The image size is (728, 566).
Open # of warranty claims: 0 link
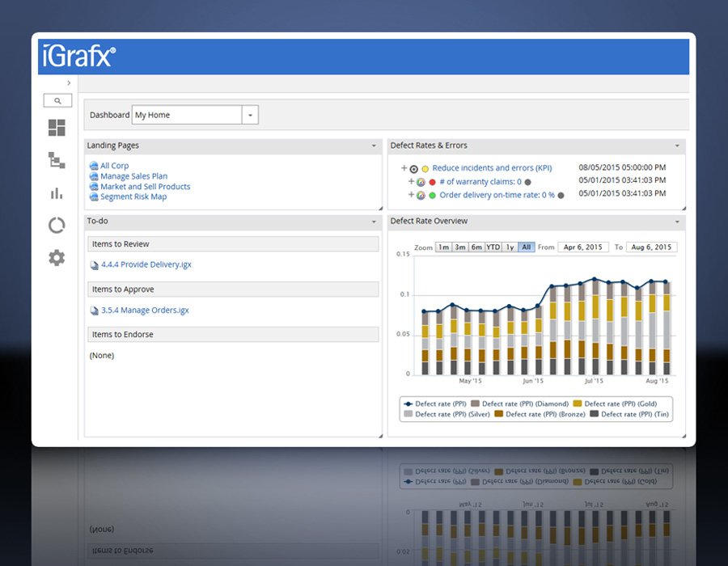[480, 182]
